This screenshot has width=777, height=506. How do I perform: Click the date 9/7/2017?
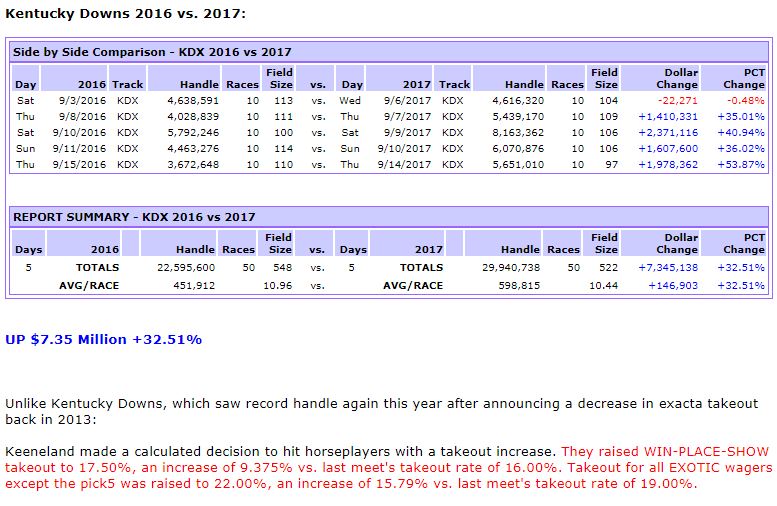(x=407, y=116)
